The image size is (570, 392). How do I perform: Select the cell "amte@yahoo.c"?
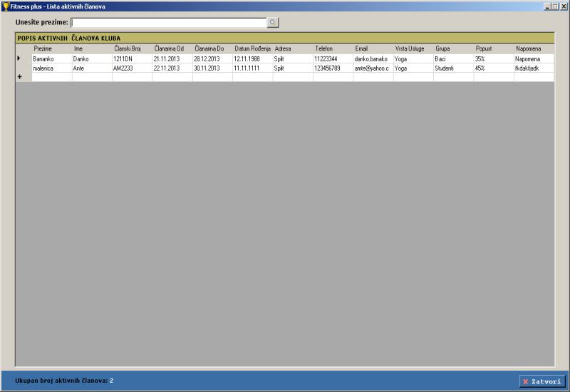point(373,68)
